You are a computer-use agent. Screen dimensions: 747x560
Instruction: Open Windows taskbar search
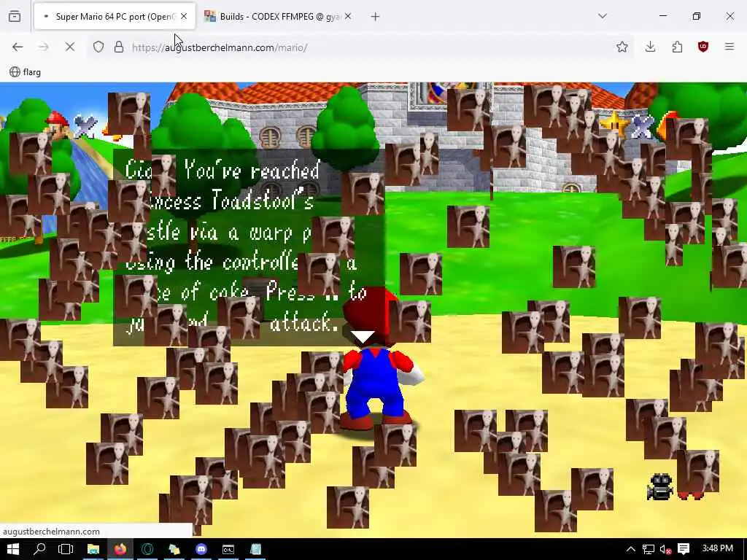tap(39, 549)
